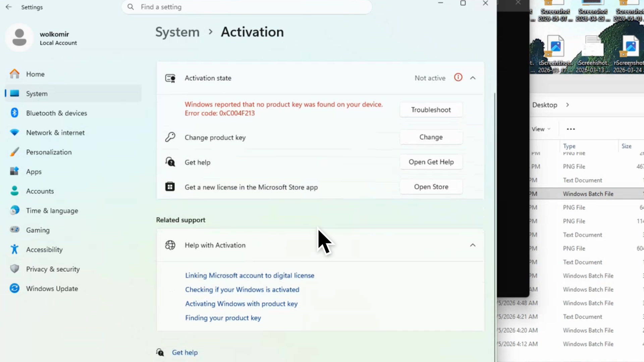Click the Help with Activation globe icon
Image resolution: width=644 pixels, height=362 pixels.
[170, 245]
